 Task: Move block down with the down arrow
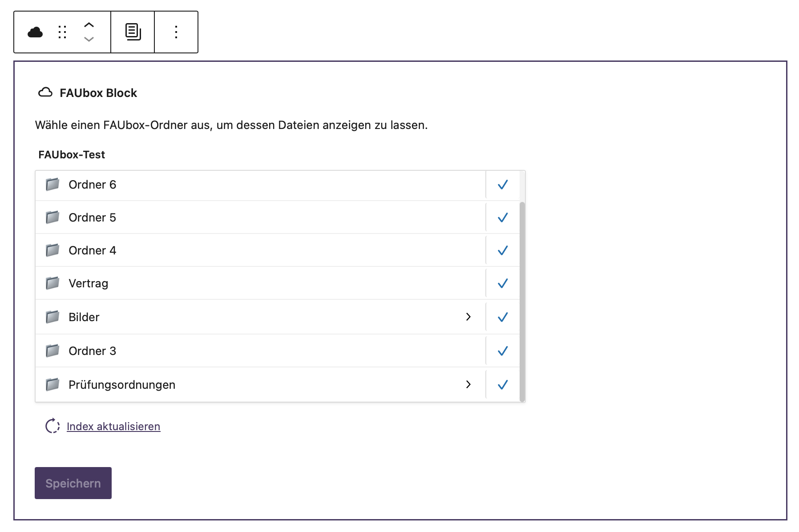[x=89, y=39]
